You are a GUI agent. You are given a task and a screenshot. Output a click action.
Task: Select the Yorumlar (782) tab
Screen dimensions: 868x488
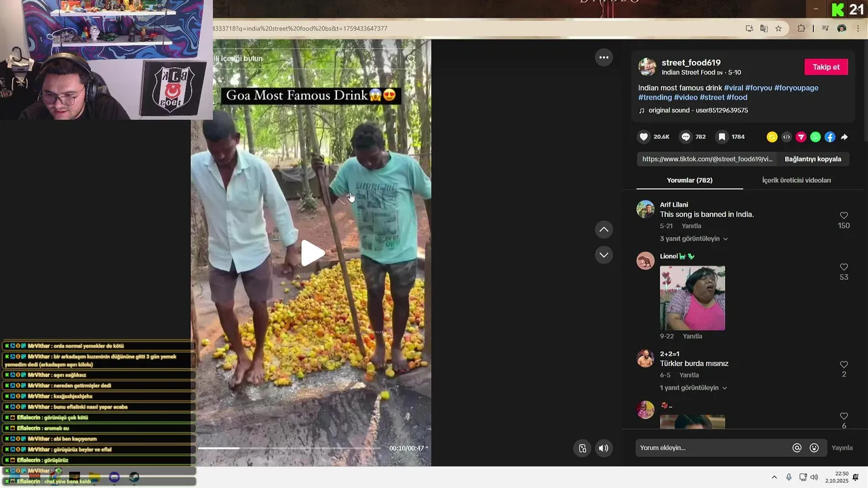point(690,180)
